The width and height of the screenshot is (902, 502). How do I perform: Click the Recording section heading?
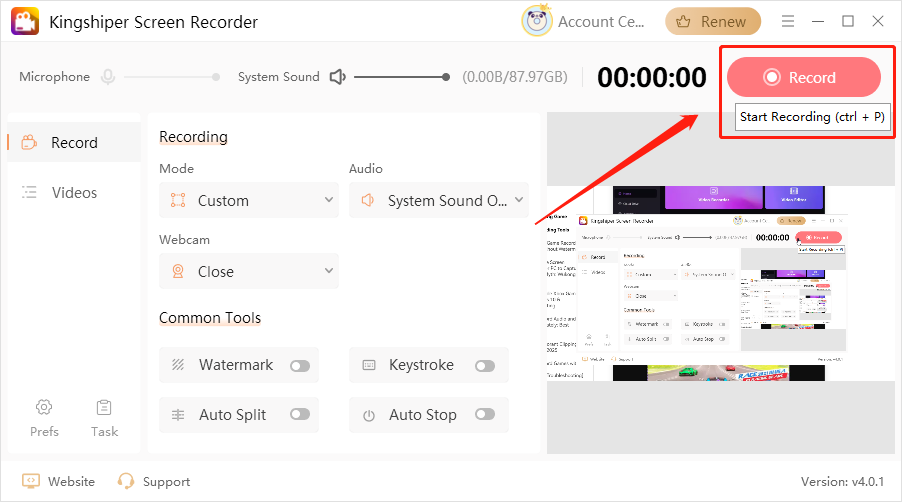click(193, 137)
